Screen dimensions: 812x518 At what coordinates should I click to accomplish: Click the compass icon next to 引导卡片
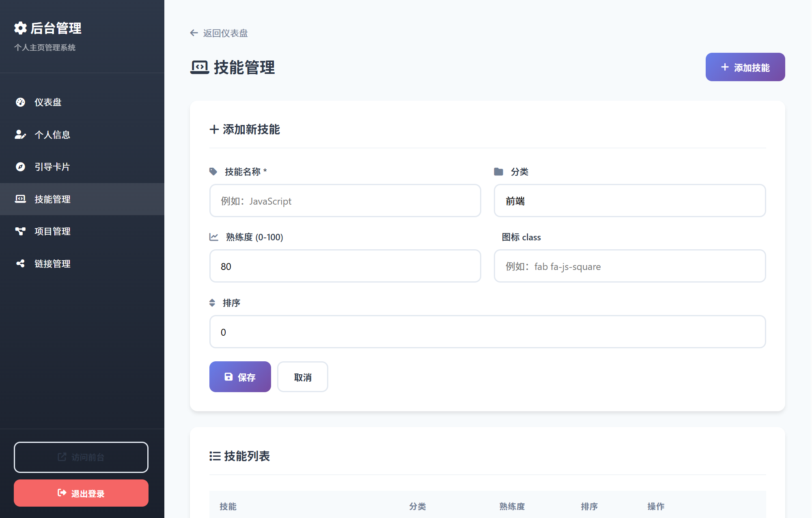click(20, 167)
